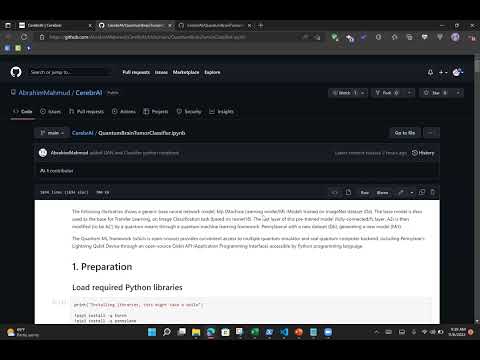Click the Load required Python libraries heading

[127, 287]
